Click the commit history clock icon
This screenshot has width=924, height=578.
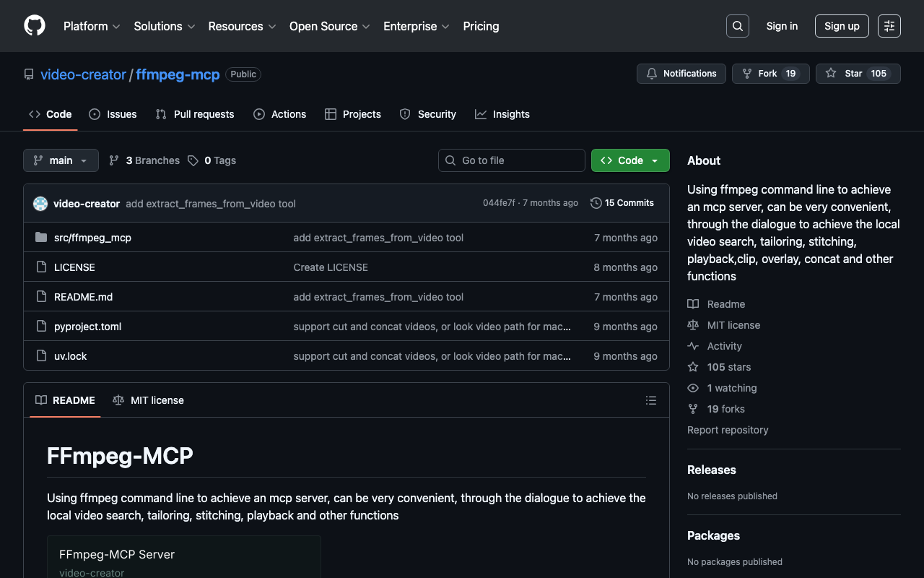tap(596, 203)
